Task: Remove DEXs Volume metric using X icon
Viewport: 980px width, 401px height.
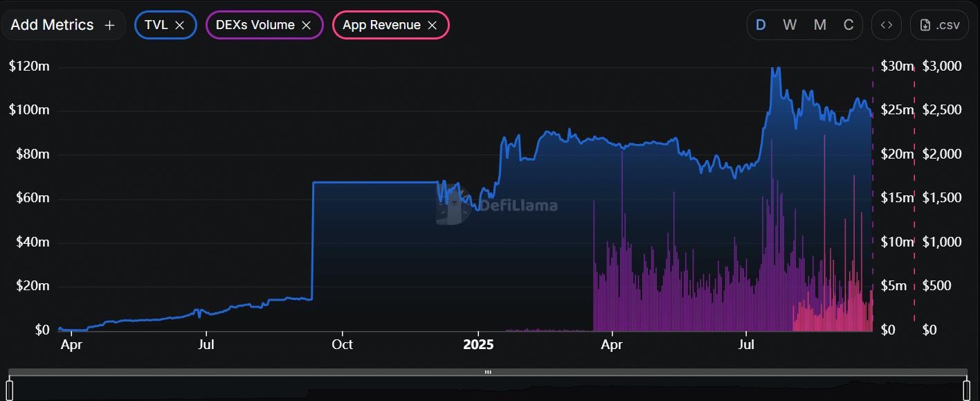Action: (x=306, y=25)
